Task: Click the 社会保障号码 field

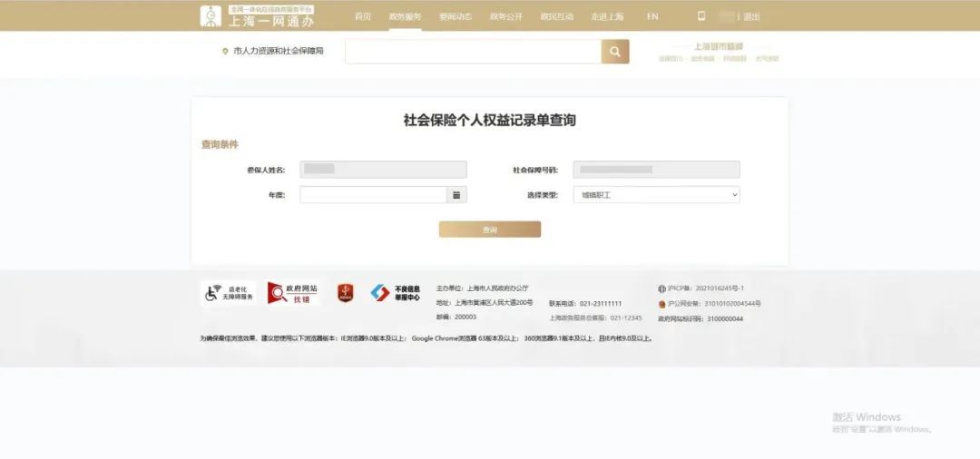Action: (x=656, y=170)
